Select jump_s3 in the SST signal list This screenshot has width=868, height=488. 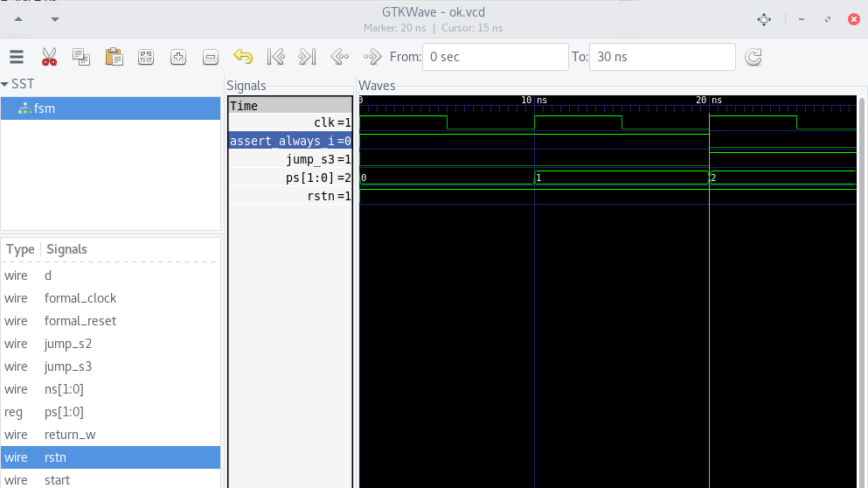click(111, 366)
